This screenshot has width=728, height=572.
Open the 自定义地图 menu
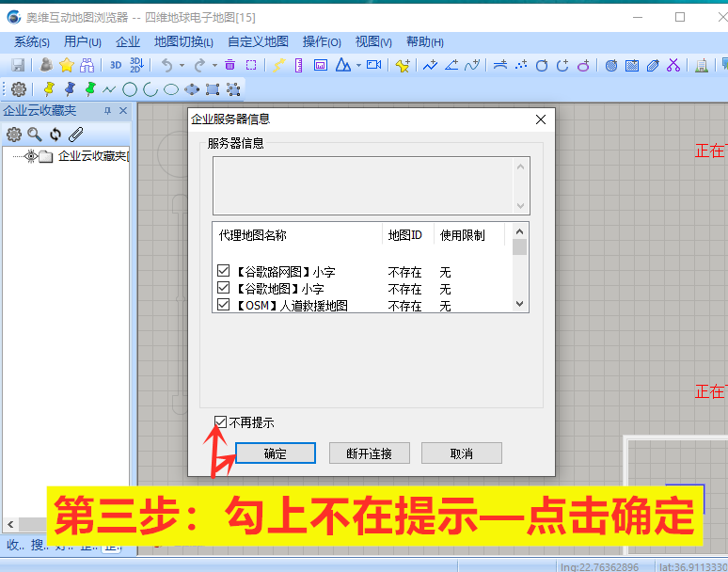[x=258, y=41]
